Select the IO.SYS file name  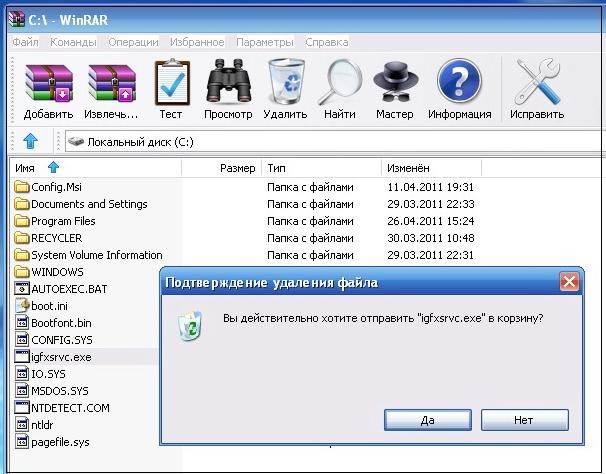(48, 374)
